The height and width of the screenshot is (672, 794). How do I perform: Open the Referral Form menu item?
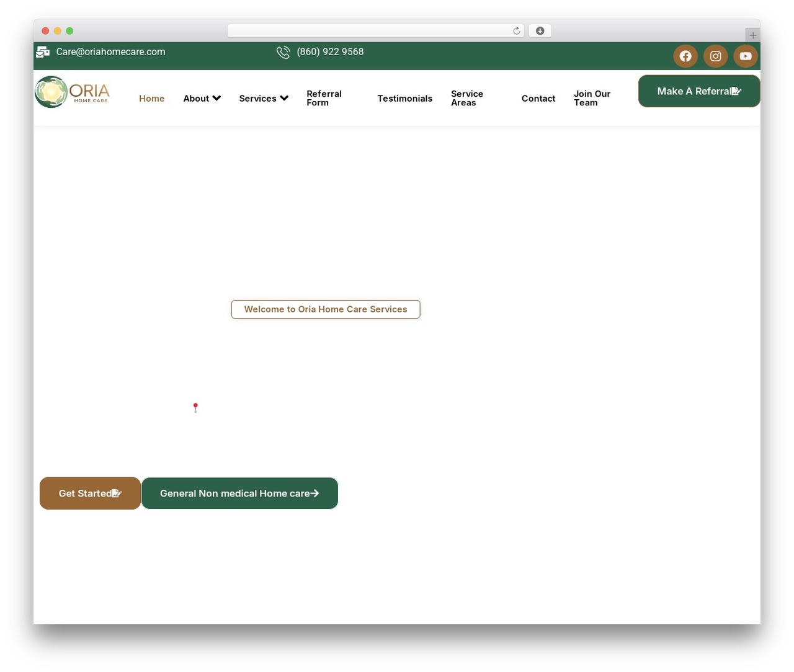point(324,99)
